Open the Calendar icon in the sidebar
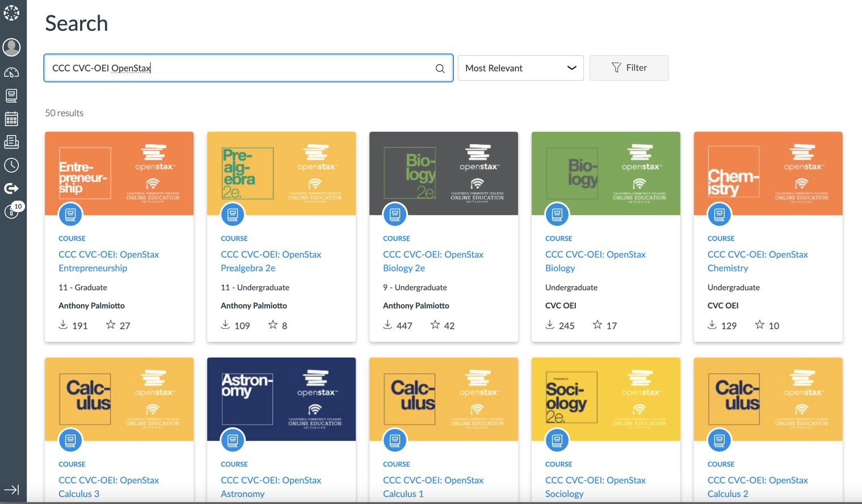Viewport: 862px width, 504px height. 12,119
